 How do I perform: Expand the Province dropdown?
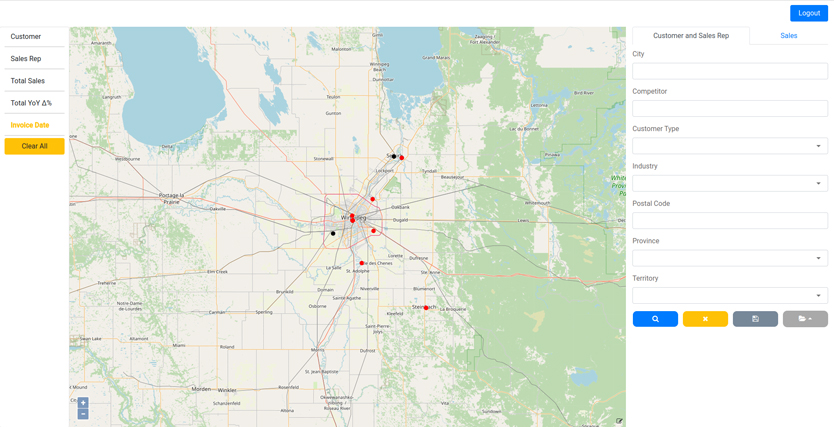click(730, 258)
